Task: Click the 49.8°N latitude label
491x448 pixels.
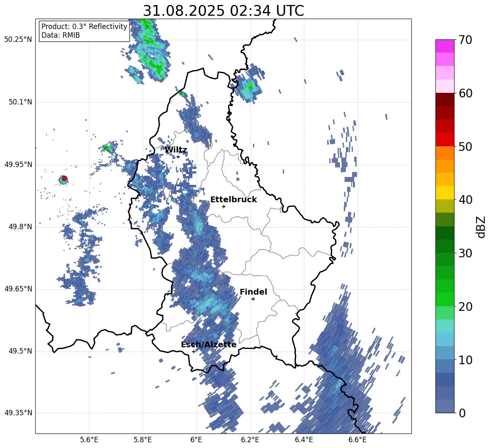Action: pos(20,227)
